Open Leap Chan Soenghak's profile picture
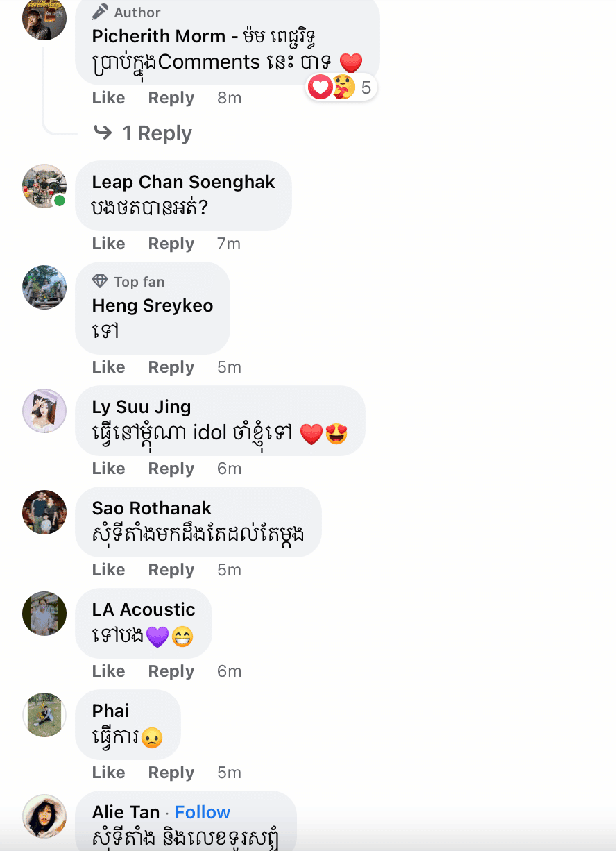 (44, 186)
